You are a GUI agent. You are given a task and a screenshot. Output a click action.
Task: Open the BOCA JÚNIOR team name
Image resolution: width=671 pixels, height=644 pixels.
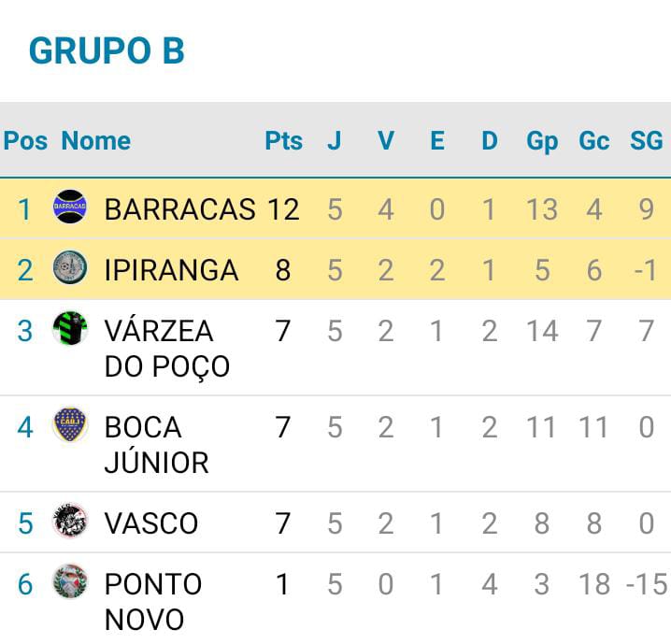[157, 445]
